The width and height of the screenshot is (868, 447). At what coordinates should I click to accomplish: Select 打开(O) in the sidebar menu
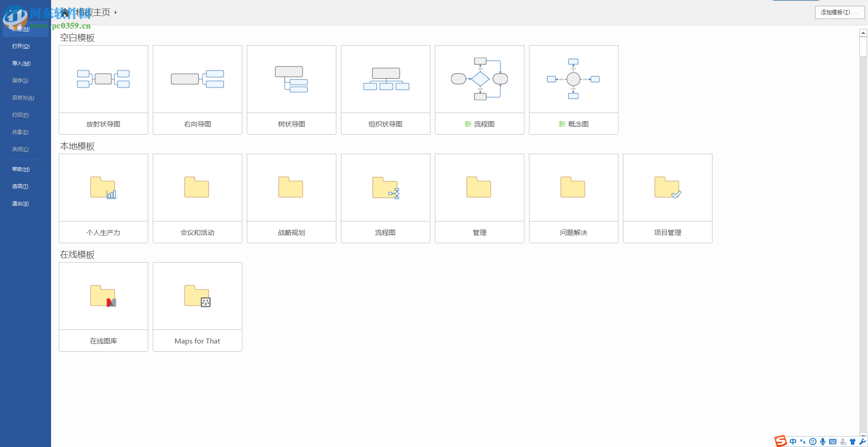(x=20, y=46)
